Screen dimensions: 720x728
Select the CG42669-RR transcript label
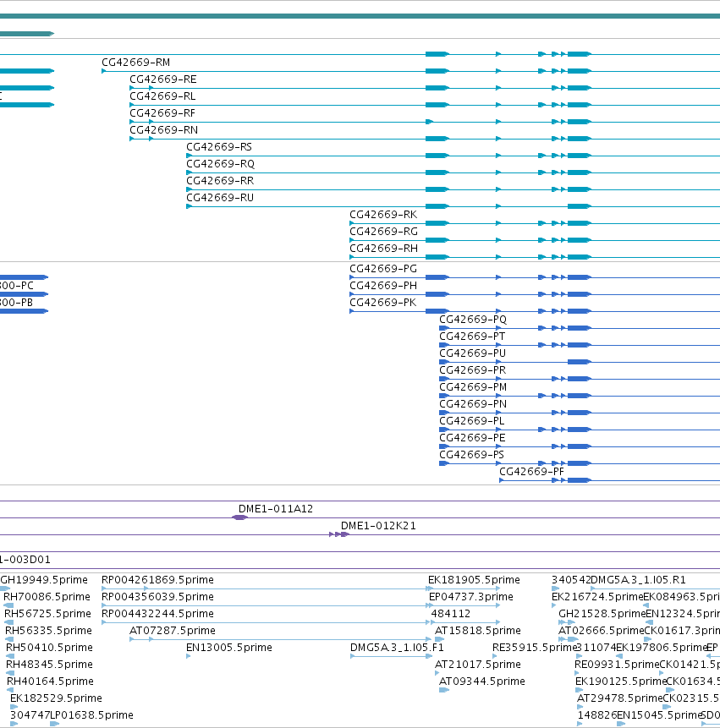coord(220,181)
